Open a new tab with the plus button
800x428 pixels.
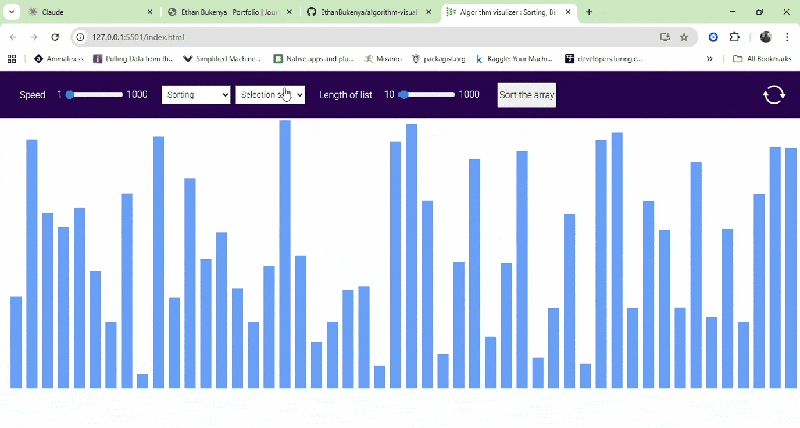pos(589,12)
